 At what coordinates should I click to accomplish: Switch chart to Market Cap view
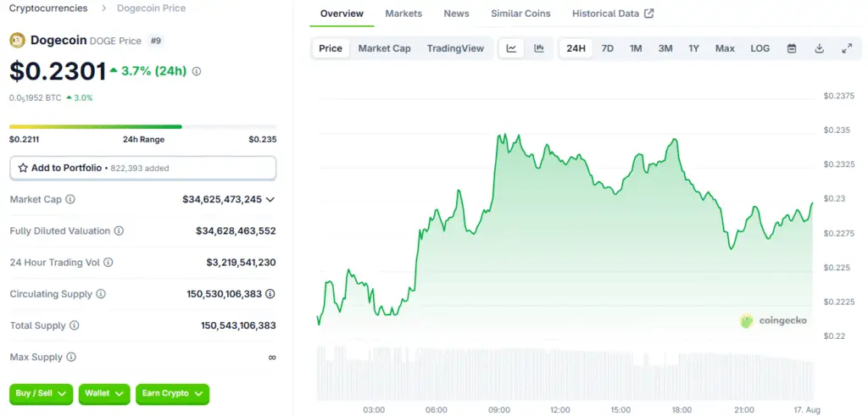point(384,48)
